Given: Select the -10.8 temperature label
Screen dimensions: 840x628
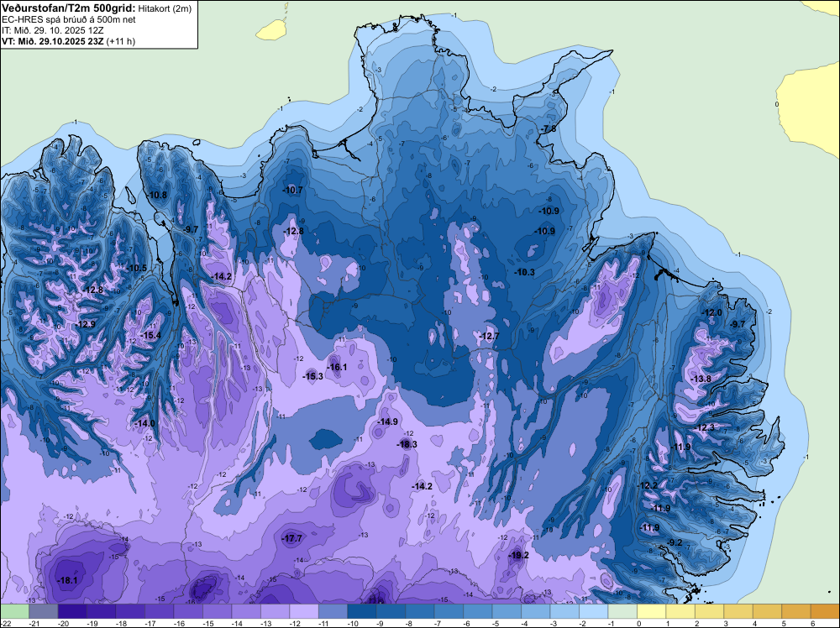Looking at the screenshot, I should point(157,196).
